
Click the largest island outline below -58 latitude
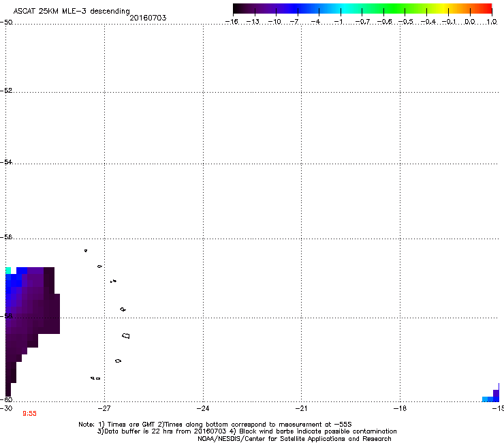click(x=126, y=335)
